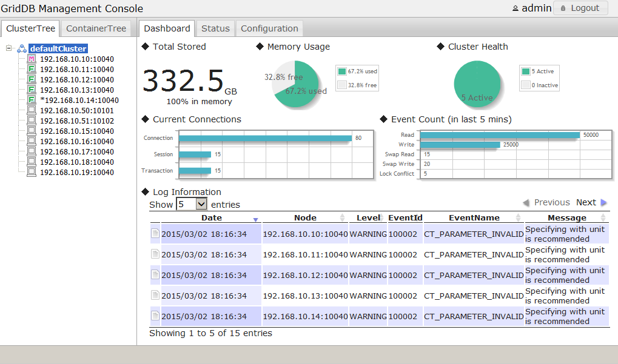Click the sort arrow on the Node column
This screenshot has height=364, width=618.
342,217
